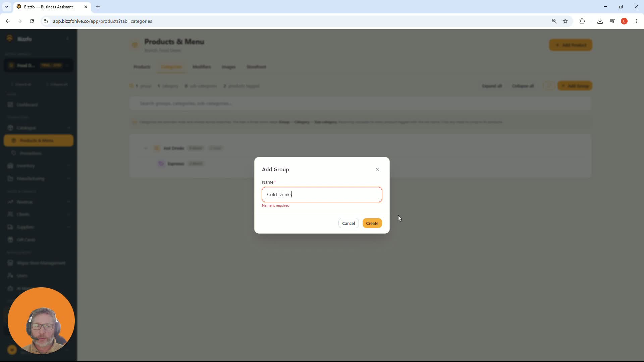Bookmark this page with star icon
The height and width of the screenshot is (362, 644).
click(565, 21)
